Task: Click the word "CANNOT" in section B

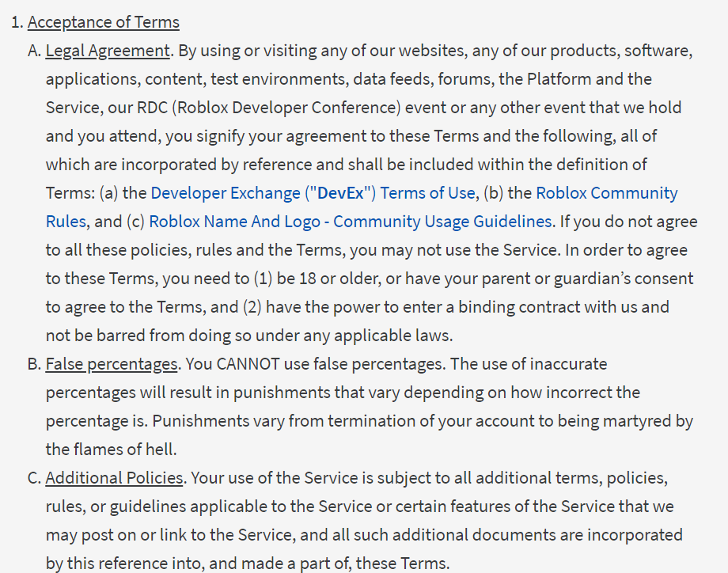Action: click(248, 364)
